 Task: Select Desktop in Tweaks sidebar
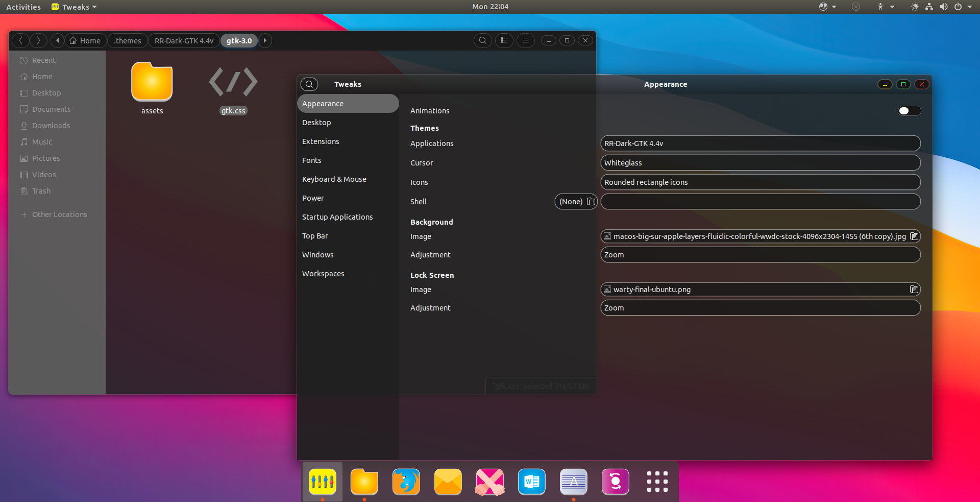(348, 123)
